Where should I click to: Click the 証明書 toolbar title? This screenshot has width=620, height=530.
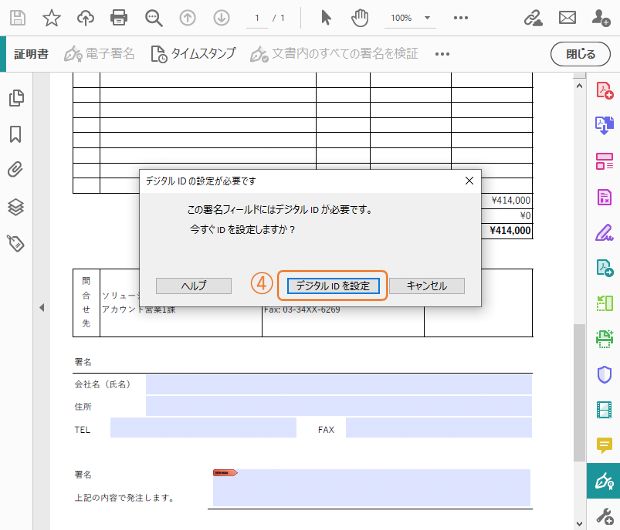coord(31,54)
